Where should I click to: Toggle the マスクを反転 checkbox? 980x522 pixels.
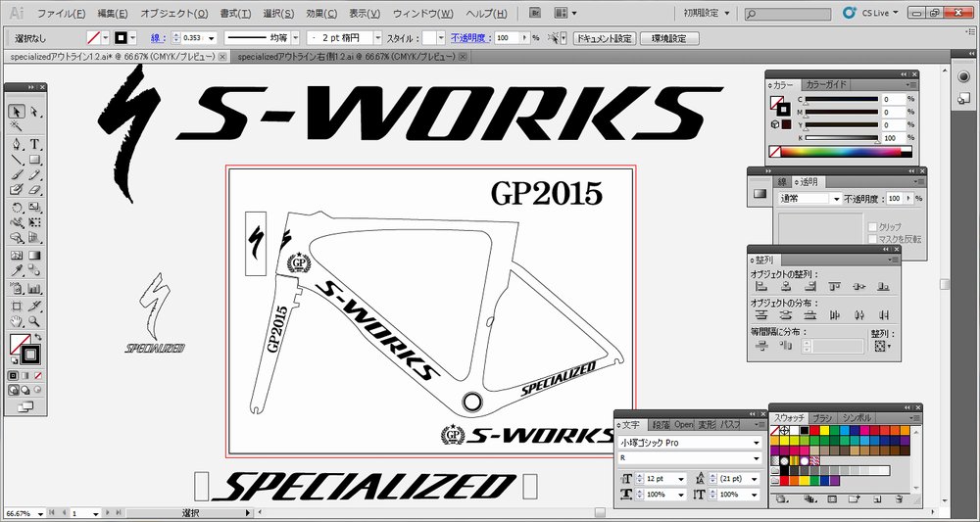tap(872, 239)
